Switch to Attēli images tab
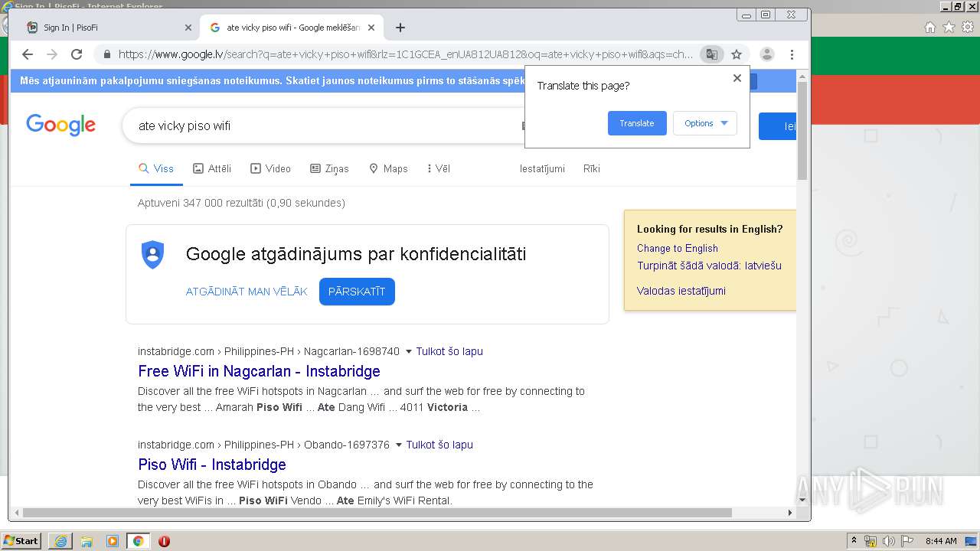Screen dimensions: 980x551 (x=212, y=168)
